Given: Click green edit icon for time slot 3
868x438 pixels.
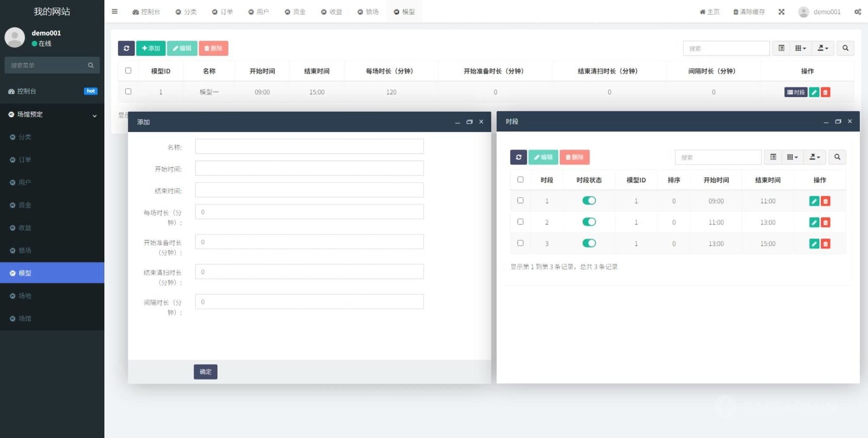Looking at the screenshot, I should [813, 244].
